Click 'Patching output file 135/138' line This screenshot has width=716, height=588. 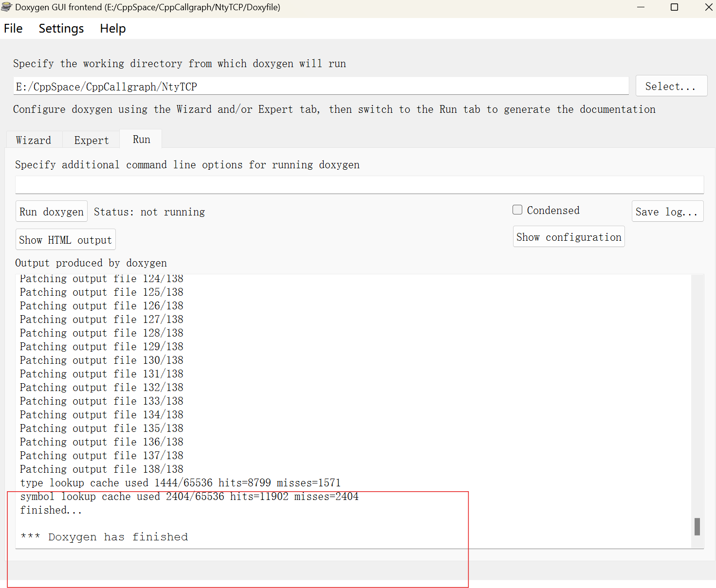click(x=102, y=428)
